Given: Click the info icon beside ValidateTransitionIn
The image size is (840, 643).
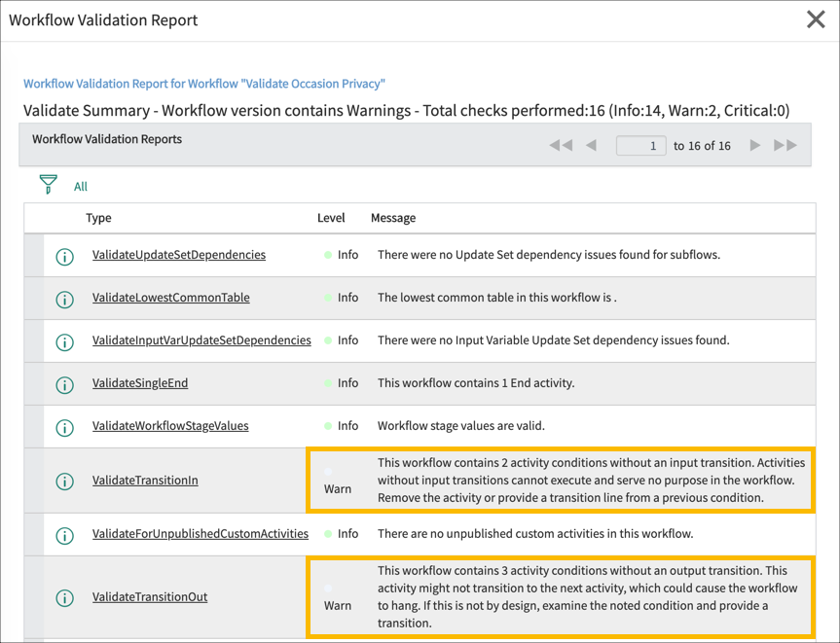Looking at the screenshot, I should pyautogui.click(x=64, y=481).
